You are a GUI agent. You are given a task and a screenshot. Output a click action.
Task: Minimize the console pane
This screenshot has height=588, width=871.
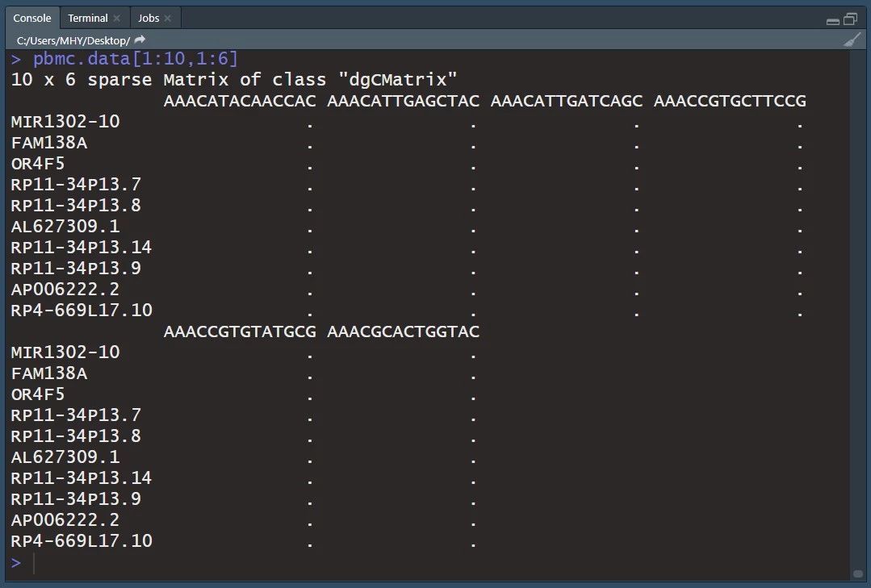pyautogui.click(x=833, y=21)
